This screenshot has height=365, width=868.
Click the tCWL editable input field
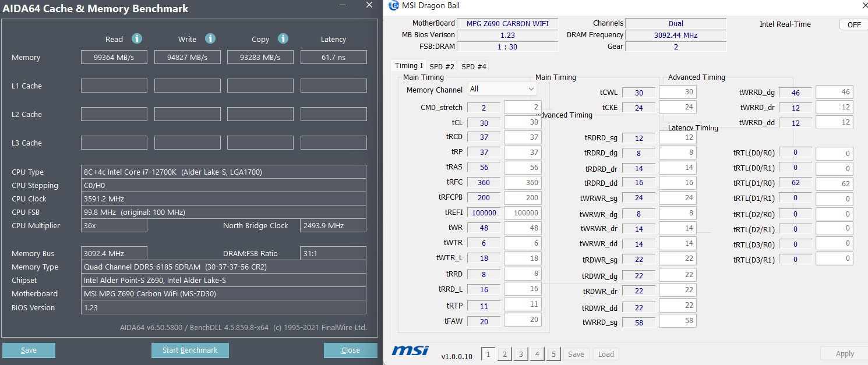678,92
